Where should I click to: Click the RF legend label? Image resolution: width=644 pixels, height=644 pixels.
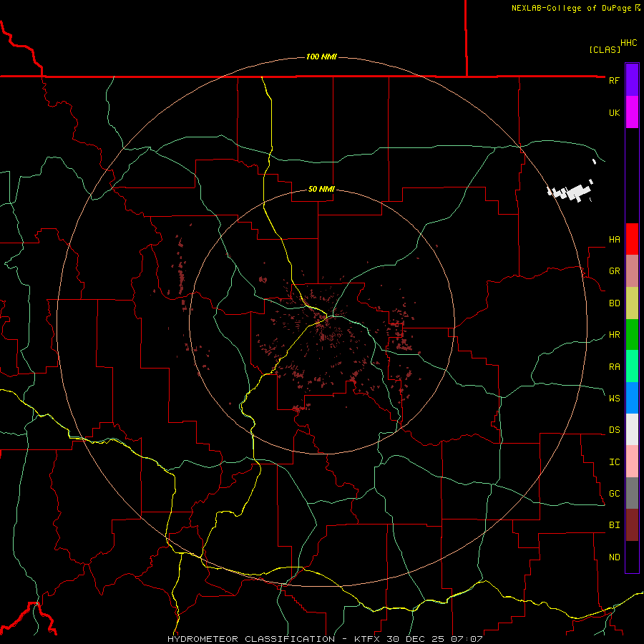[614, 80]
